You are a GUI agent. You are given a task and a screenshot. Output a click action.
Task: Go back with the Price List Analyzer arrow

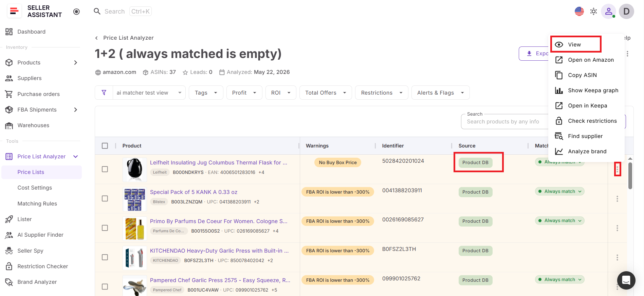click(x=96, y=38)
